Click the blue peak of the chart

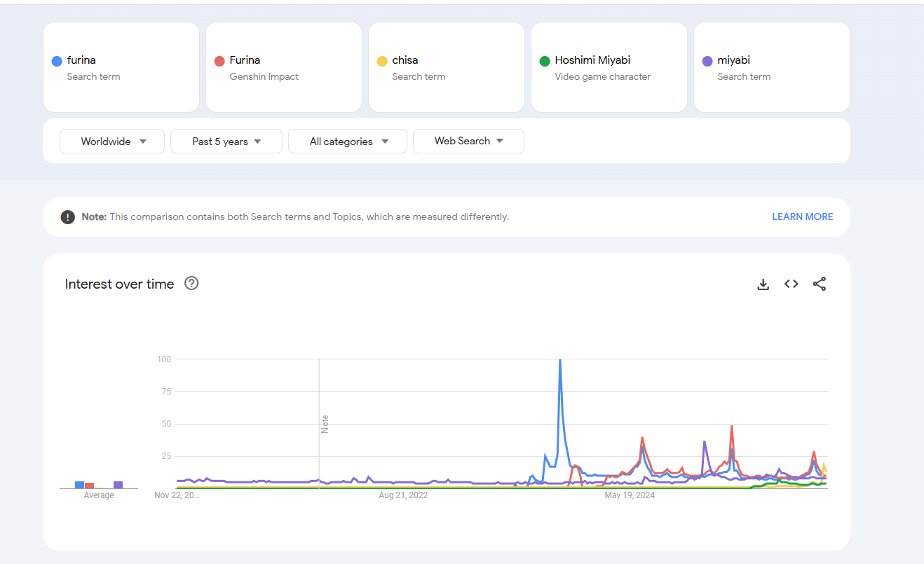(x=559, y=361)
